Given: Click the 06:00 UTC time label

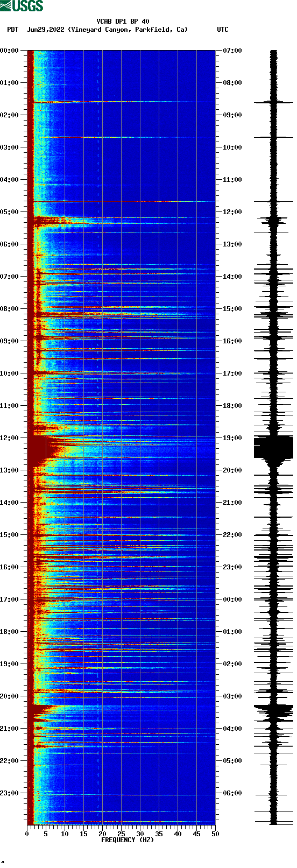Looking at the screenshot, I should click(232, 793).
